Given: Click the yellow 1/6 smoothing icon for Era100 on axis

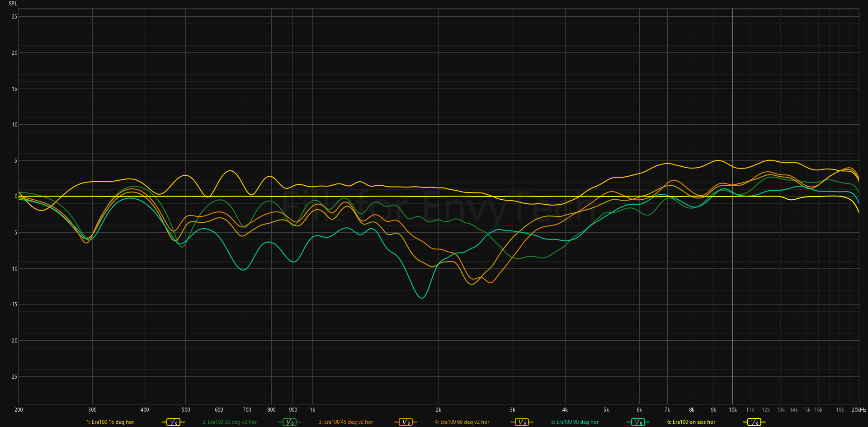Looking at the screenshot, I should (754, 422).
